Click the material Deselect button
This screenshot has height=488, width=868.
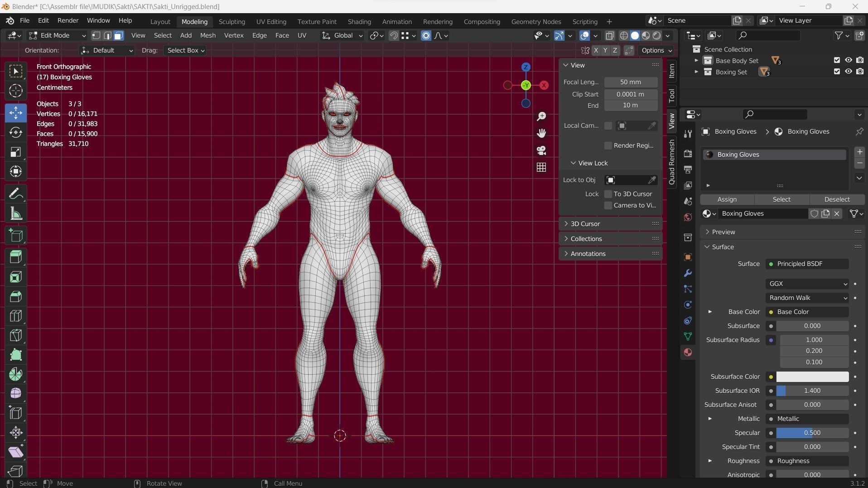click(x=837, y=199)
